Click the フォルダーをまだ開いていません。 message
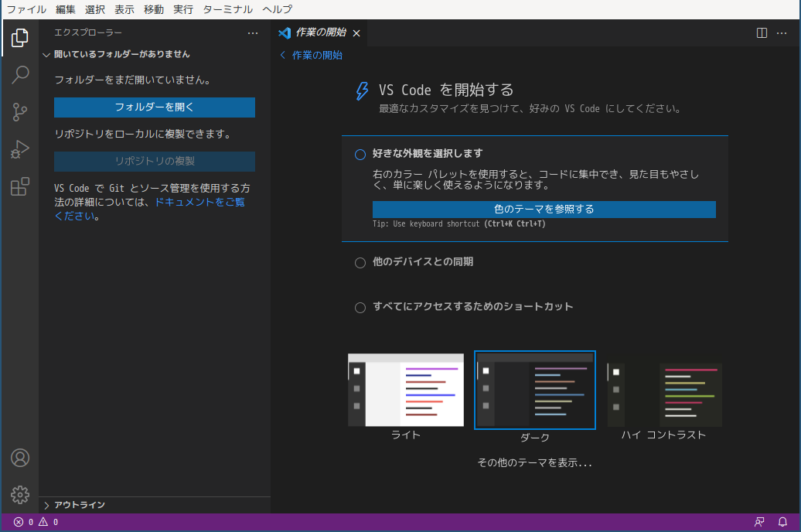The height and width of the screenshot is (532, 801). click(x=133, y=80)
